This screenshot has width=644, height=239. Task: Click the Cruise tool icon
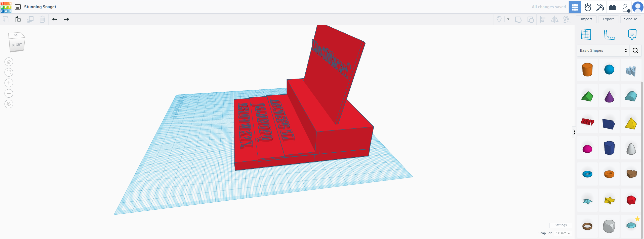(567, 19)
